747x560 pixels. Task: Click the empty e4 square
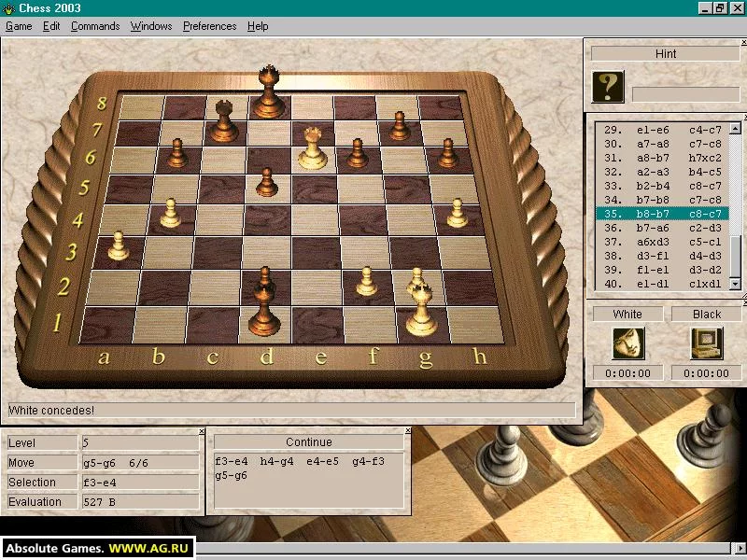pos(315,220)
